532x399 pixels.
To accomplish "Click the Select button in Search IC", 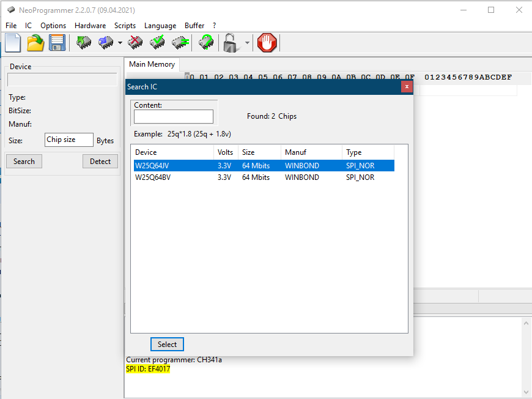I will point(168,345).
